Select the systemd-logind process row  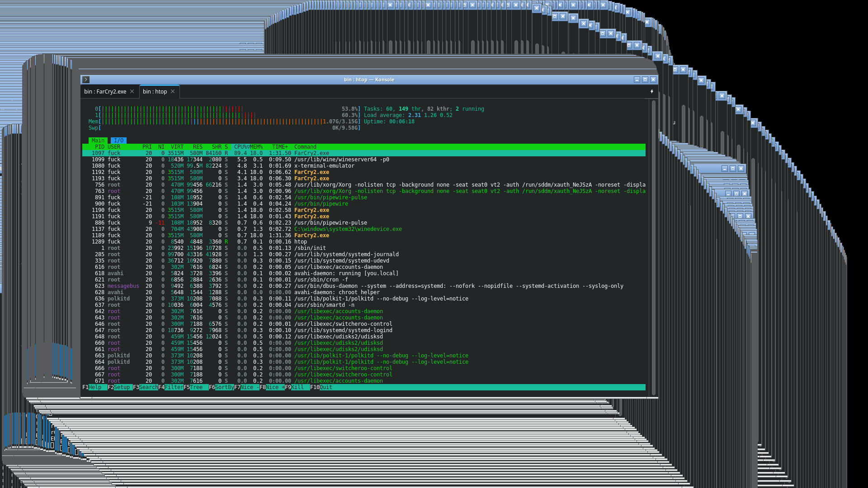click(364, 330)
